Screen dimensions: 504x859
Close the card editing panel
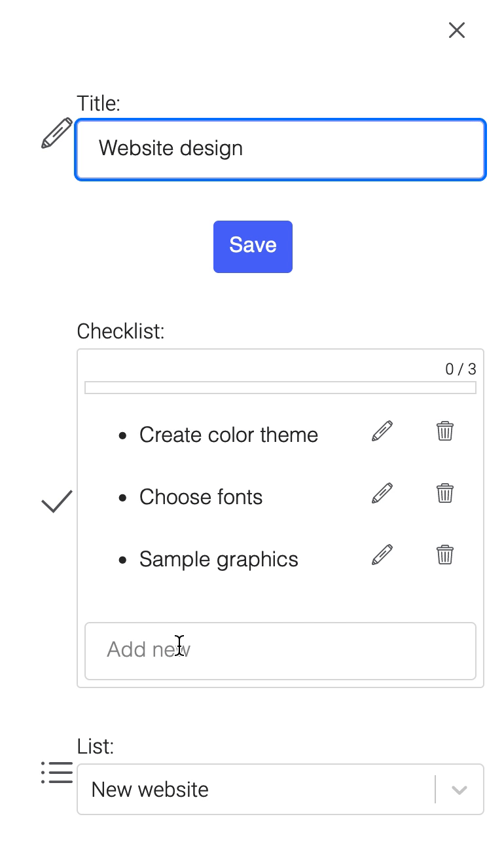click(x=457, y=30)
